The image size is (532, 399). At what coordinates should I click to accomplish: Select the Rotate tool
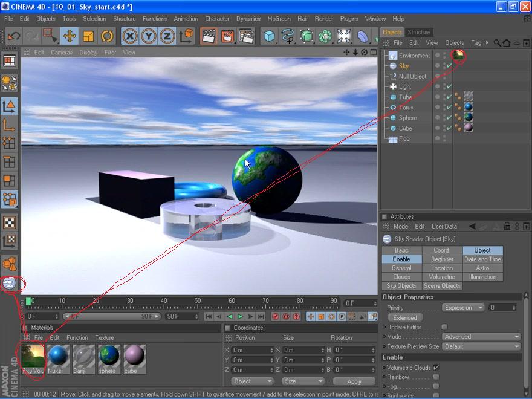pyautogui.click(x=107, y=36)
